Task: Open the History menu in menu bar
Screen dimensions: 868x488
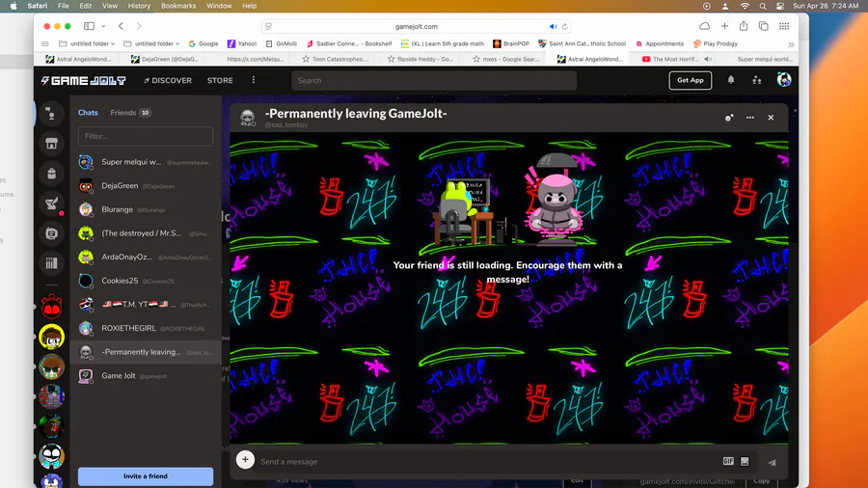Action: (x=139, y=6)
